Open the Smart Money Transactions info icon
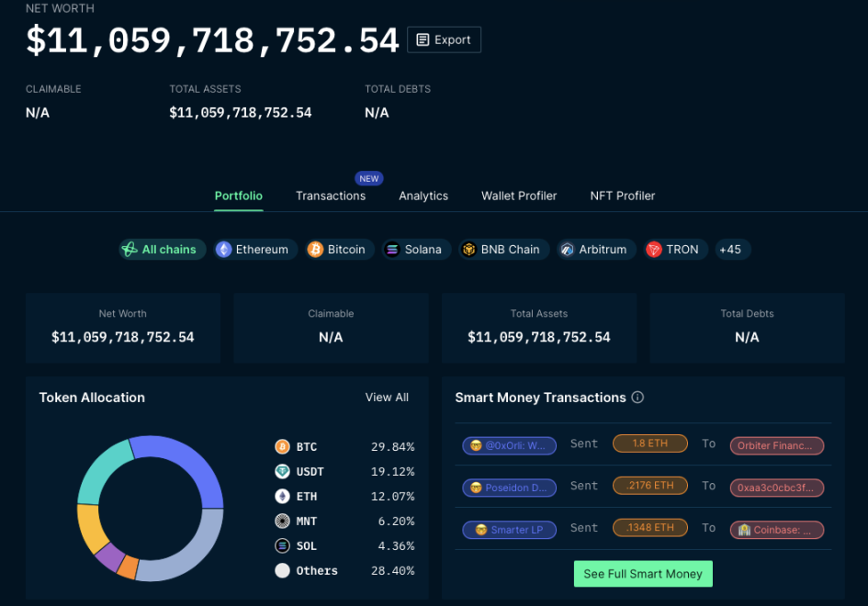Image resolution: width=868 pixels, height=606 pixels. pyautogui.click(x=637, y=398)
